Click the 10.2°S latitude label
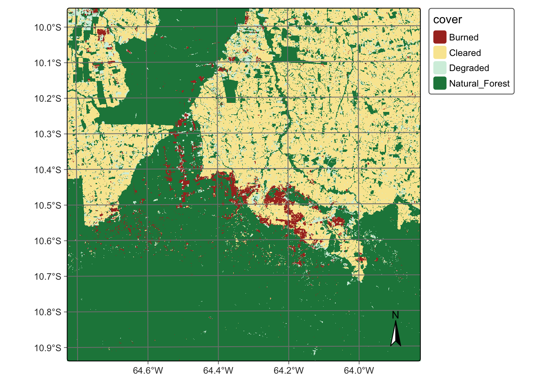This screenshot has width=549, height=392. [x=48, y=99]
